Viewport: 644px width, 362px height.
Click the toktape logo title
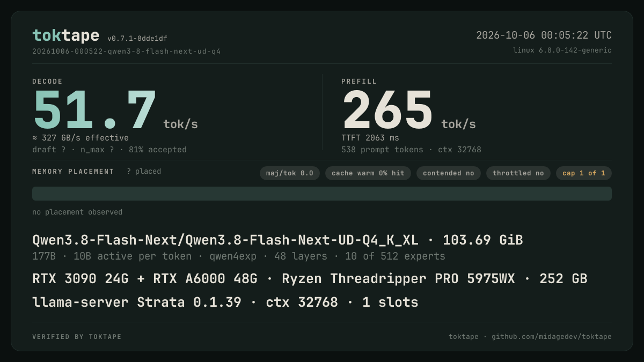(x=65, y=35)
